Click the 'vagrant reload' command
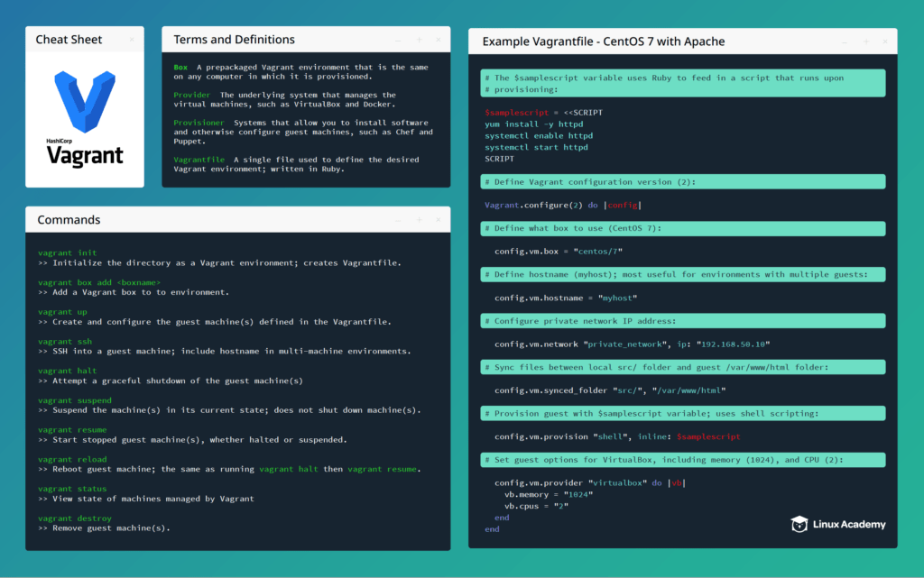Viewport: 924px width, 578px height. [72, 459]
